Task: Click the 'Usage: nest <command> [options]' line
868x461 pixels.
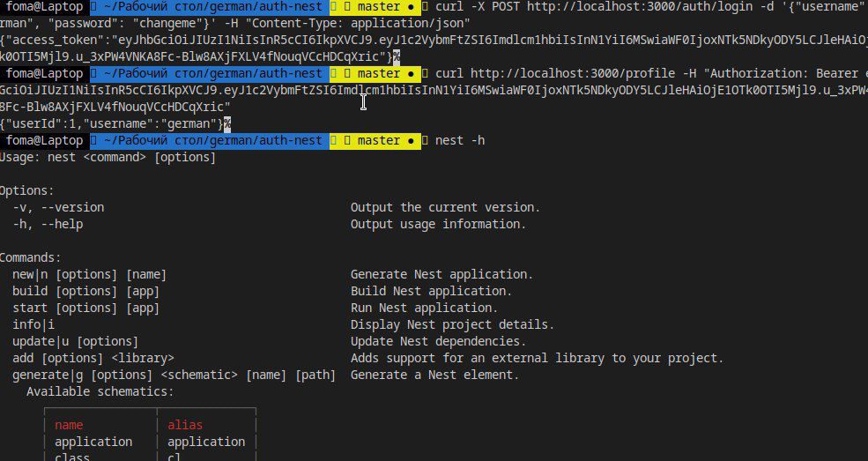Action: point(108,157)
